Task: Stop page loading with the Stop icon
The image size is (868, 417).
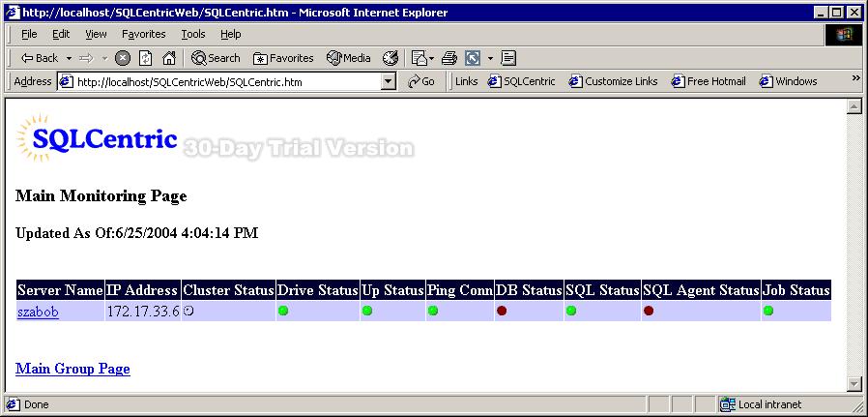Action: [123, 58]
